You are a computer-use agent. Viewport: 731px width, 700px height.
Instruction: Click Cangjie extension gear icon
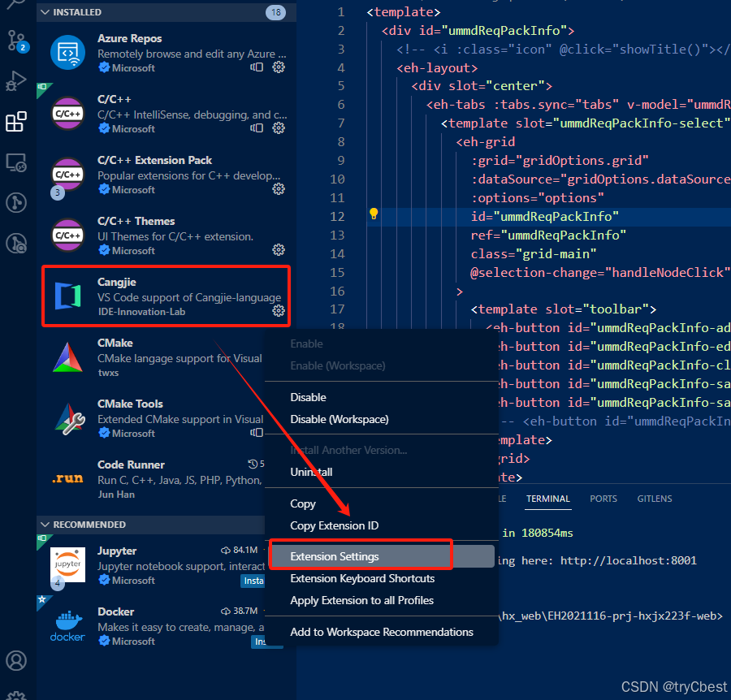(x=279, y=311)
